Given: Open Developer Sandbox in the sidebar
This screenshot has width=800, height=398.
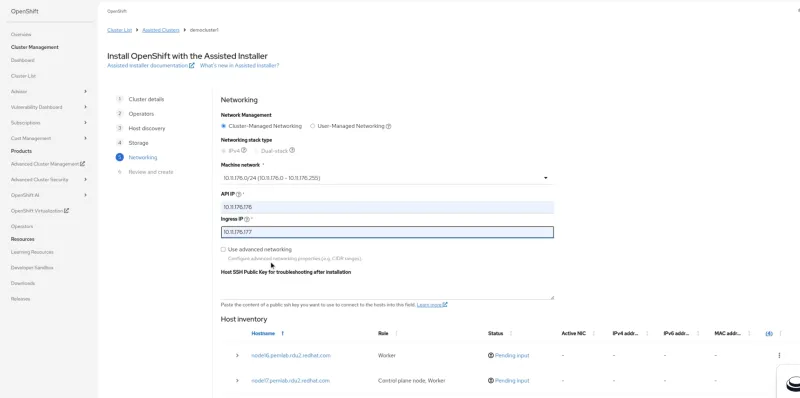Looking at the screenshot, I should [x=32, y=267].
